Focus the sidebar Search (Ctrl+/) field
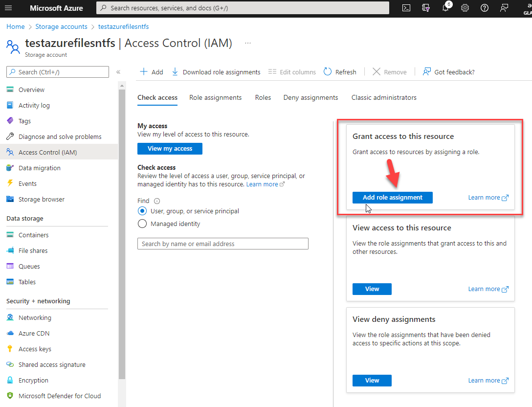This screenshot has height=407, width=532. point(58,72)
